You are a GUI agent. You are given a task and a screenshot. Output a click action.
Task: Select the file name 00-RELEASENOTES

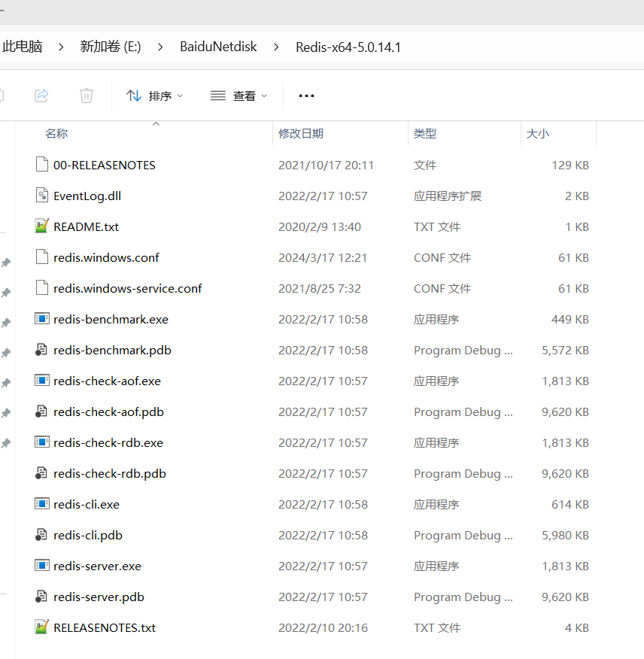tap(105, 166)
